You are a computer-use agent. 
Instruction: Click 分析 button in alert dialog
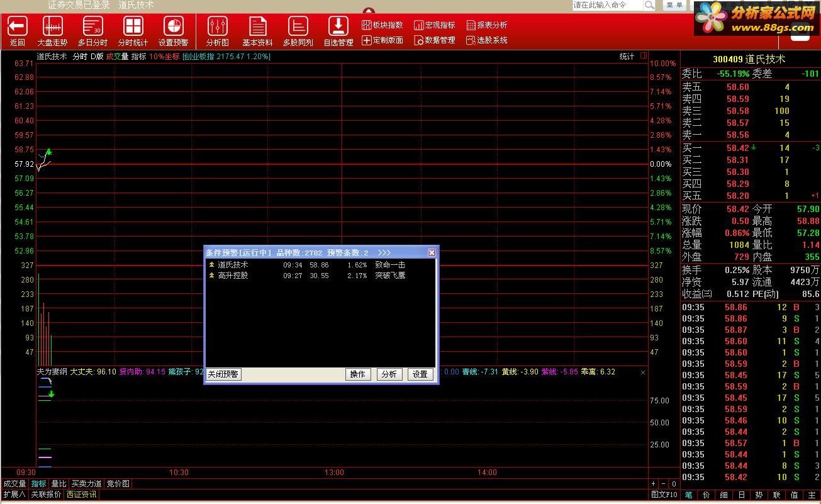coord(389,374)
